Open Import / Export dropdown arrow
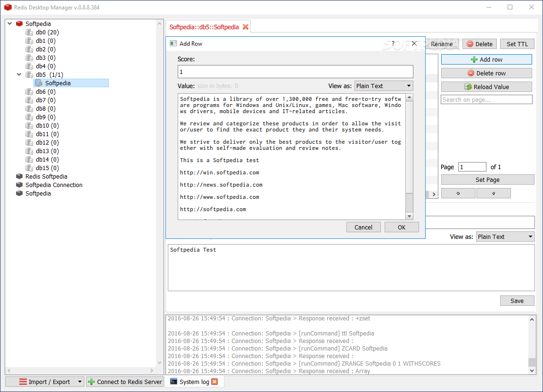 tap(80, 382)
